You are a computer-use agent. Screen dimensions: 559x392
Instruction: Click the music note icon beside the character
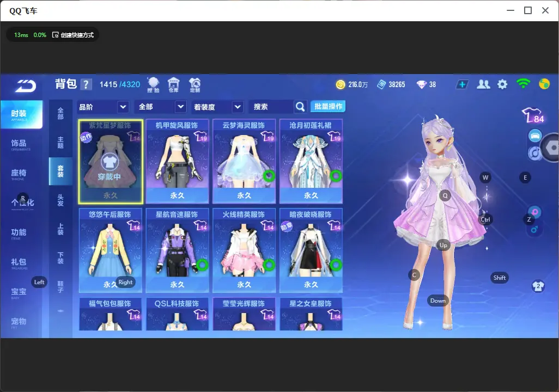[534, 153]
